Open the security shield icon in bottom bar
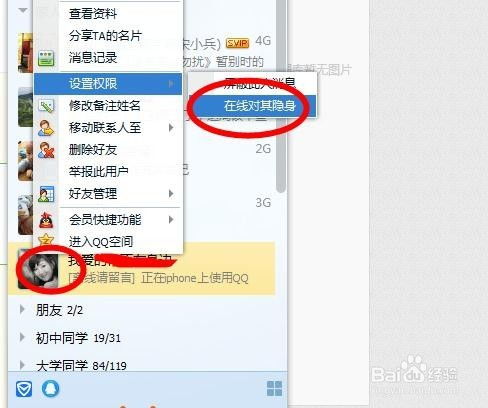This screenshot has height=408, width=488. pyautogui.click(x=24, y=389)
